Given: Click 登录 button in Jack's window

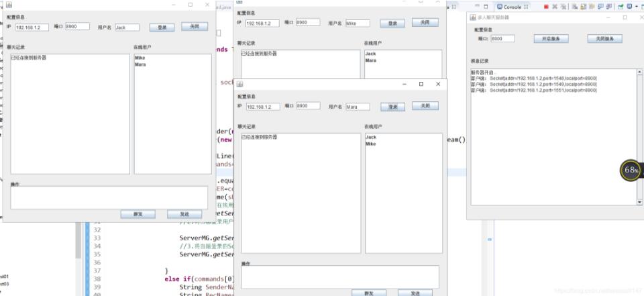Looking at the screenshot, I should tap(162, 28).
